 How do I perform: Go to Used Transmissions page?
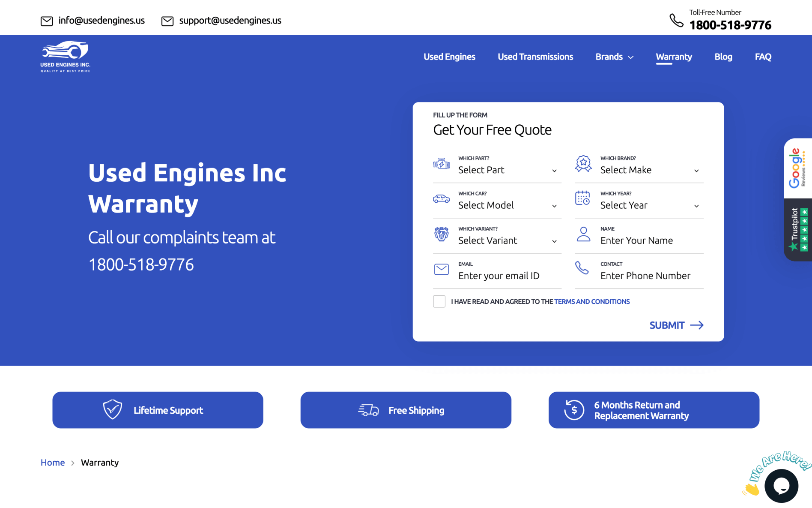[535, 57]
